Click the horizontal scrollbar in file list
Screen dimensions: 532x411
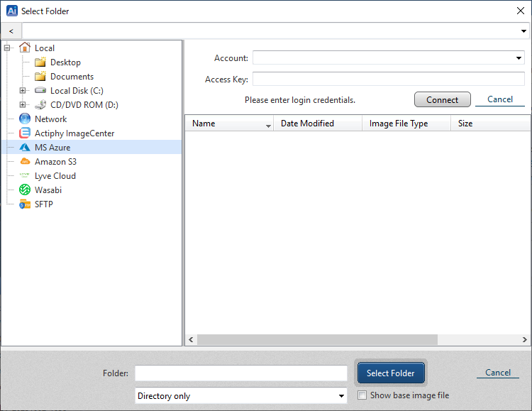(x=317, y=340)
